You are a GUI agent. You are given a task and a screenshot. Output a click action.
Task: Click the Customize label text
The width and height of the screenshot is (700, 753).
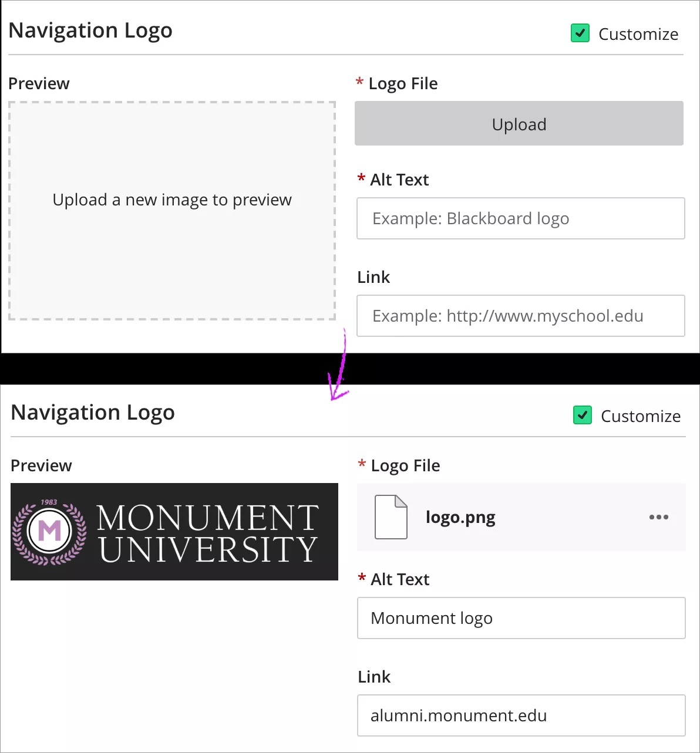point(638,33)
